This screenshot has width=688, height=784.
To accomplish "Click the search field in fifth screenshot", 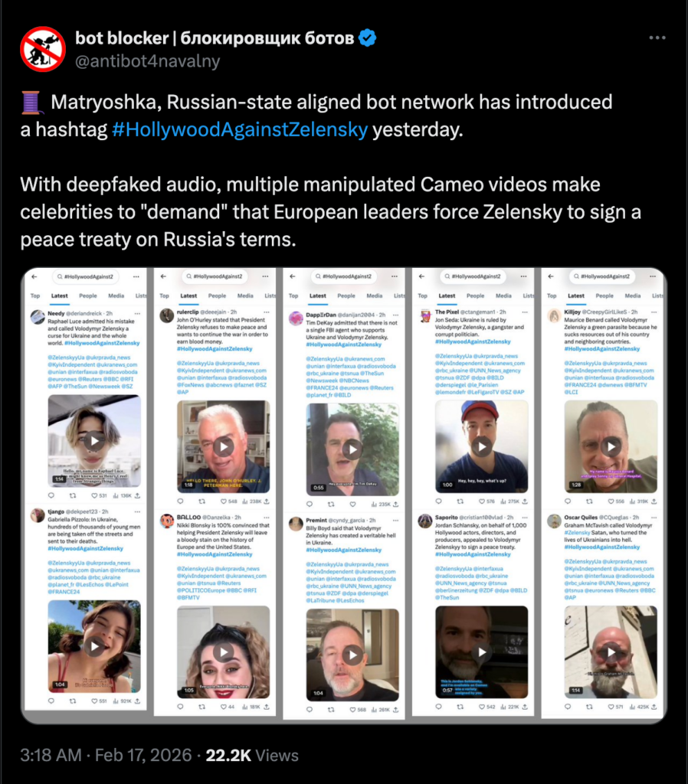I will click(x=604, y=276).
